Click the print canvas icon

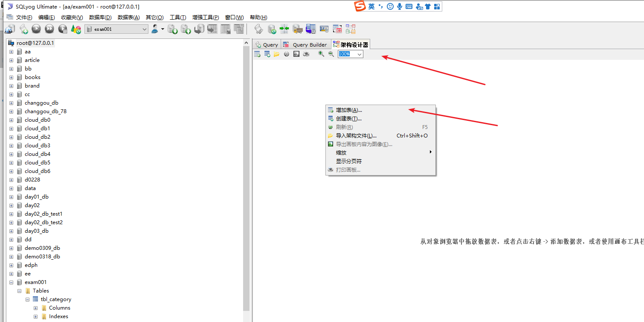coord(307,54)
